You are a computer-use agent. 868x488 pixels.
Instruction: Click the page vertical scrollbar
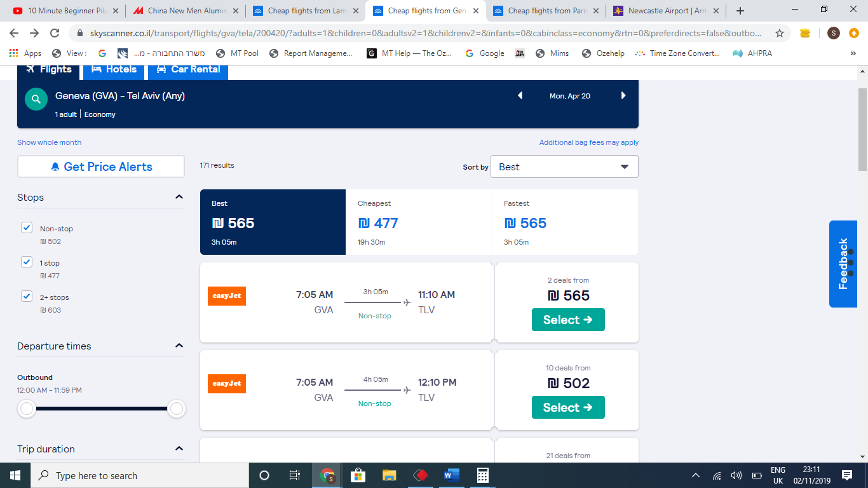862,130
